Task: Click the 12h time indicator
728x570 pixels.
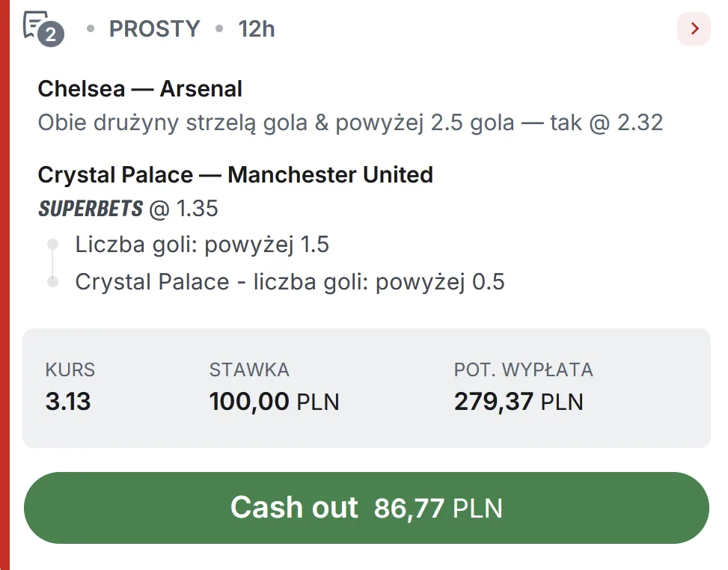Action: click(x=255, y=28)
